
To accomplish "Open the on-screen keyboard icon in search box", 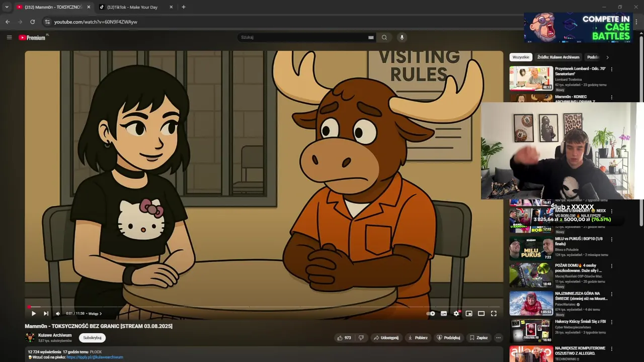I will pyautogui.click(x=371, y=37).
